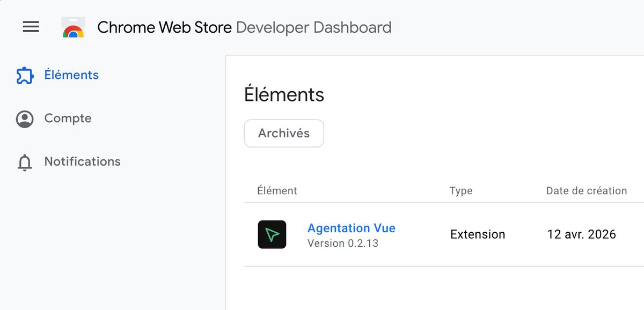The width and height of the screenshot is (644, 310).
Task: Click the Notifications bell icon
Action: [x=25, y=162]
